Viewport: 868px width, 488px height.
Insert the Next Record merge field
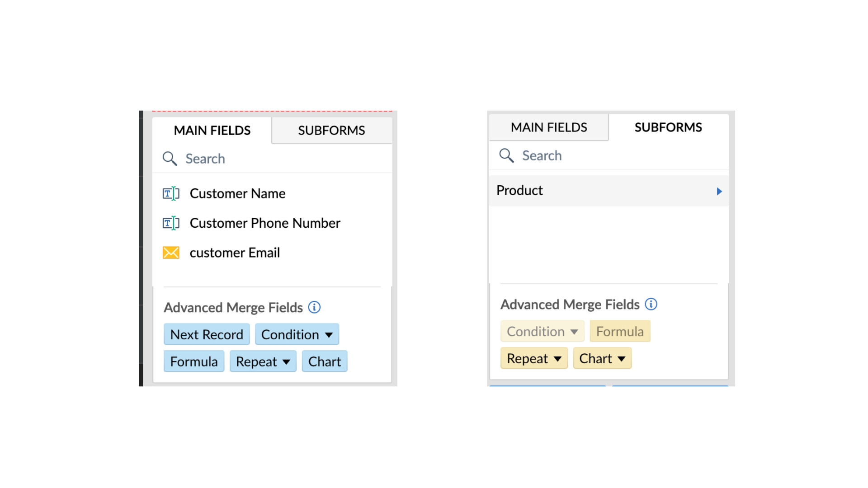coord(207,334)
